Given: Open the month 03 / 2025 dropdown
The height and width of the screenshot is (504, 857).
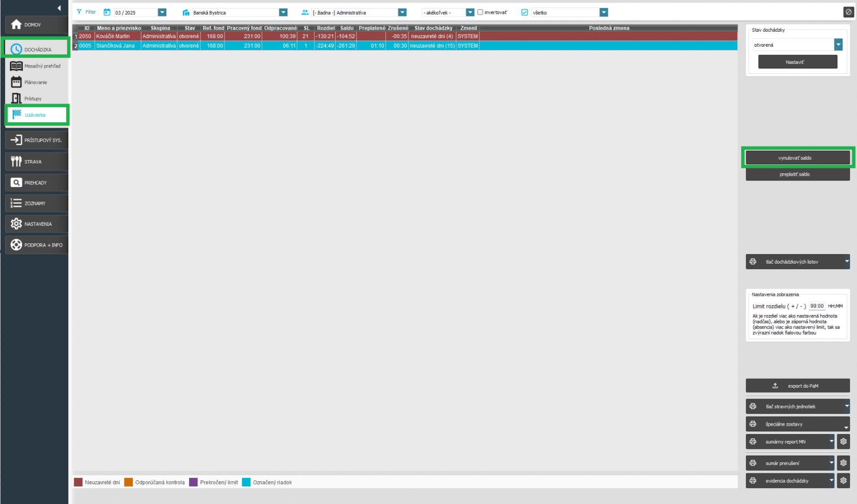Looking at the screenshot, I should click(x=162, y=13).
